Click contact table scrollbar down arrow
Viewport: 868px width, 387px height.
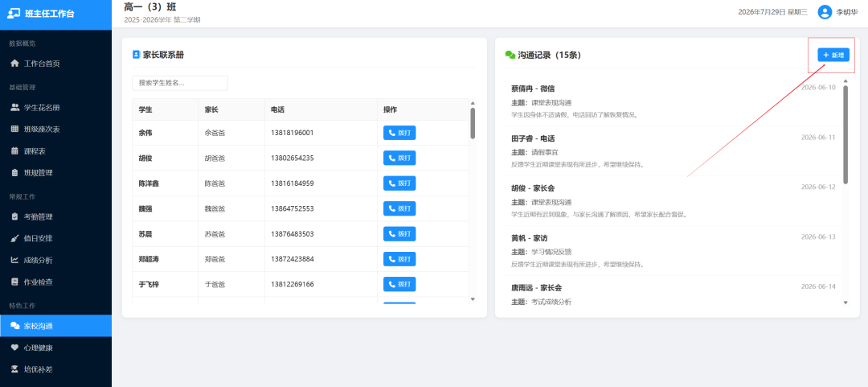473,298
